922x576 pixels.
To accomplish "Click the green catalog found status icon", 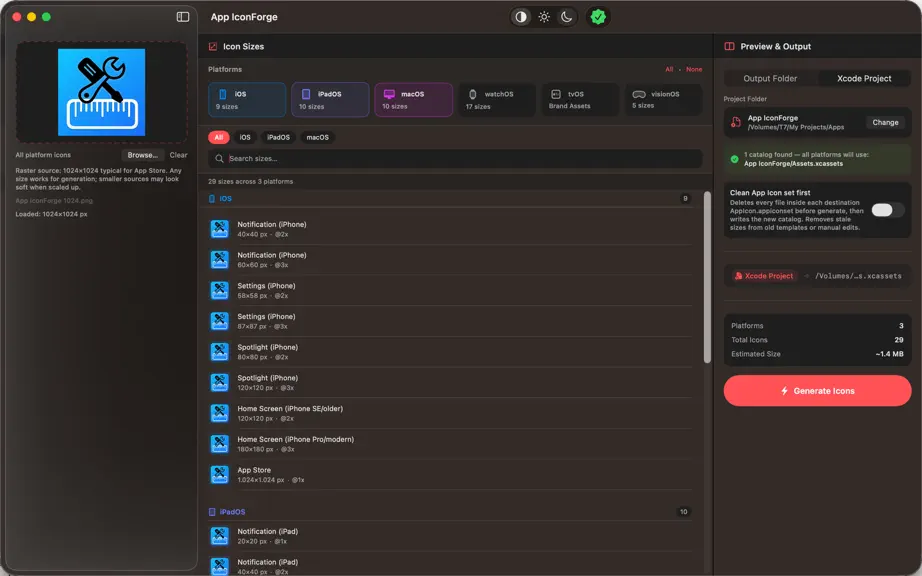I will pos(734,159).
